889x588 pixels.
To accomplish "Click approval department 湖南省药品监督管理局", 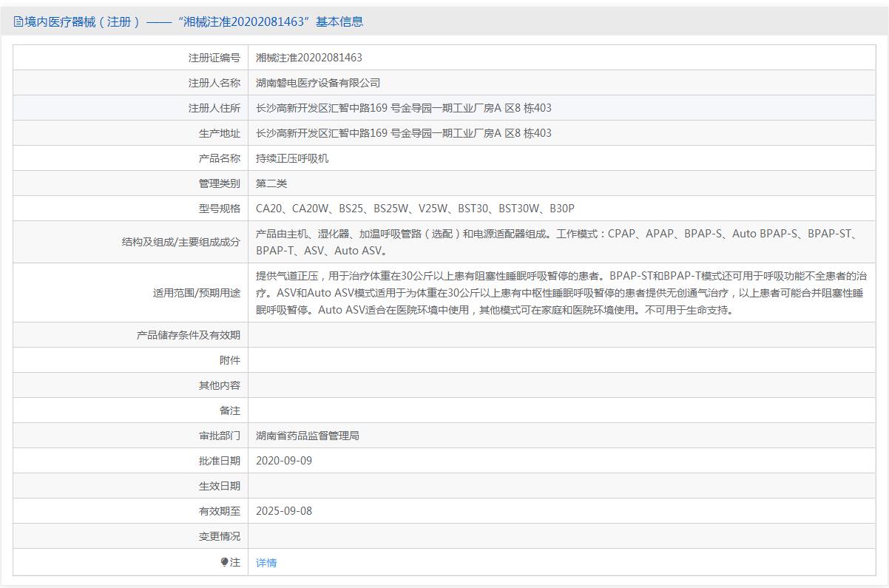I will (x=308, y=436).
